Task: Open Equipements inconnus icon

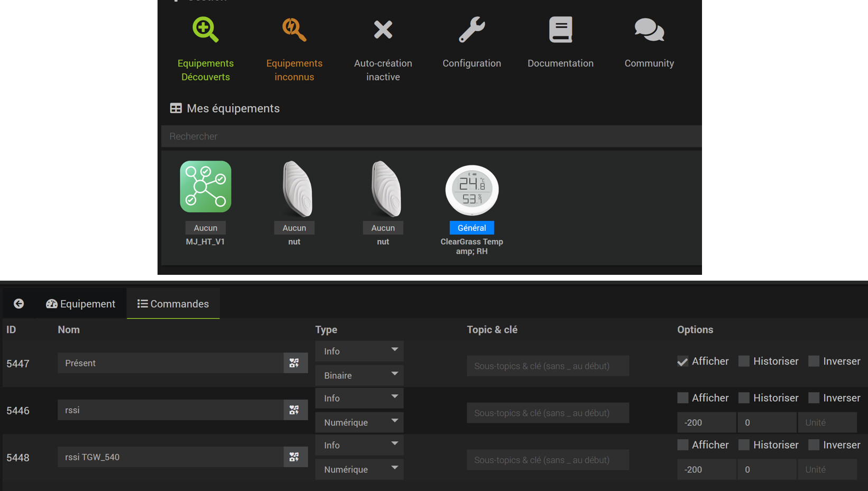Action: pyautogui.click(x=294, y=30)
